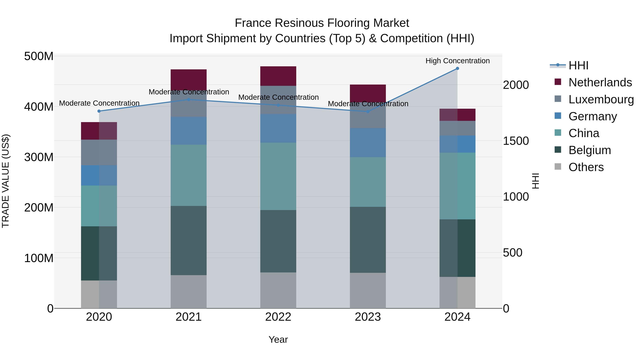Click the Belgium segment of 2021 bar
This screenshot has height=362, width=644.
[189, 241]
